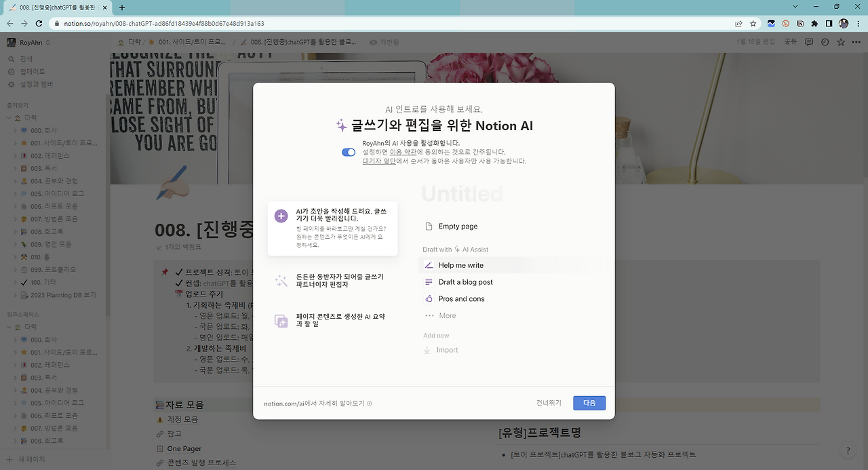868x470 pixels.
Task: Open 006. 리포트 모음 under 워크스페이스
Action: pos(54,415)
